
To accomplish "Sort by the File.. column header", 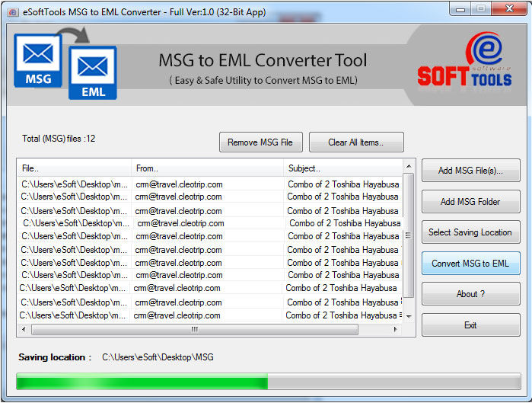I will 74,168.
